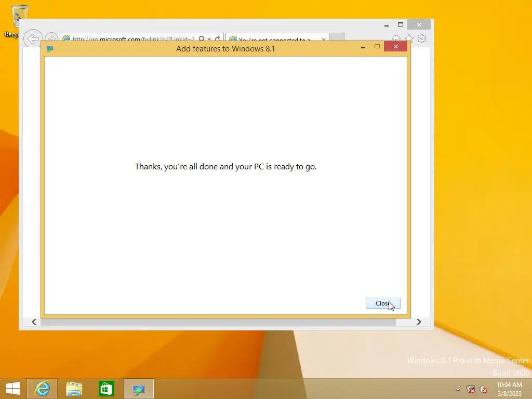Click the Internet Explorer horizontal scrollbar track
This screenshot has height=399, width=532.
tap(218, 322)
